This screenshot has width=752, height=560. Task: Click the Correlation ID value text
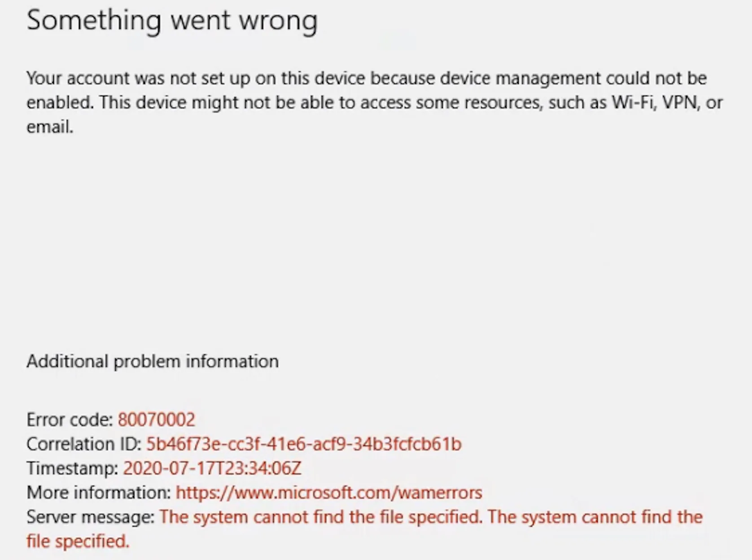(x=304, y=444)
